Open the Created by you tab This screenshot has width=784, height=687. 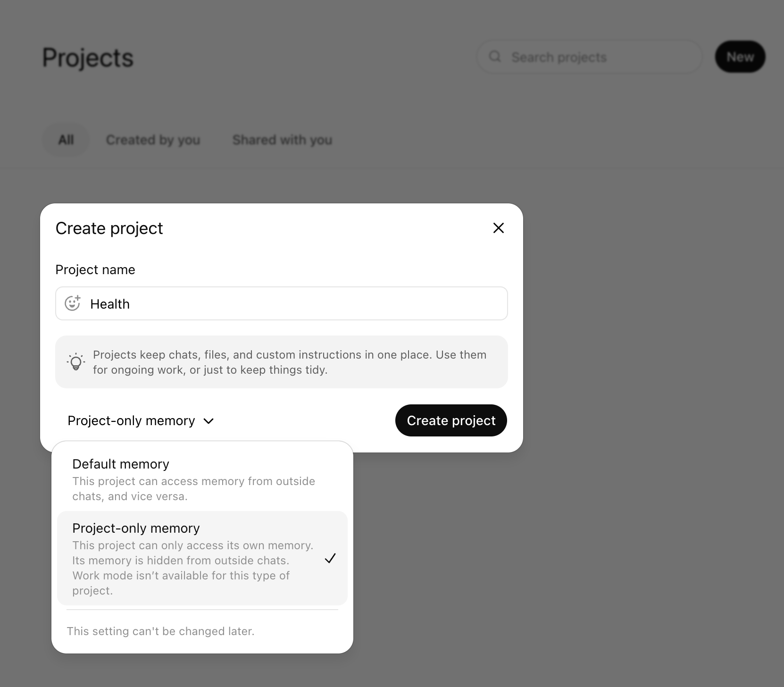pyautogui.click(x=153, y=140)
